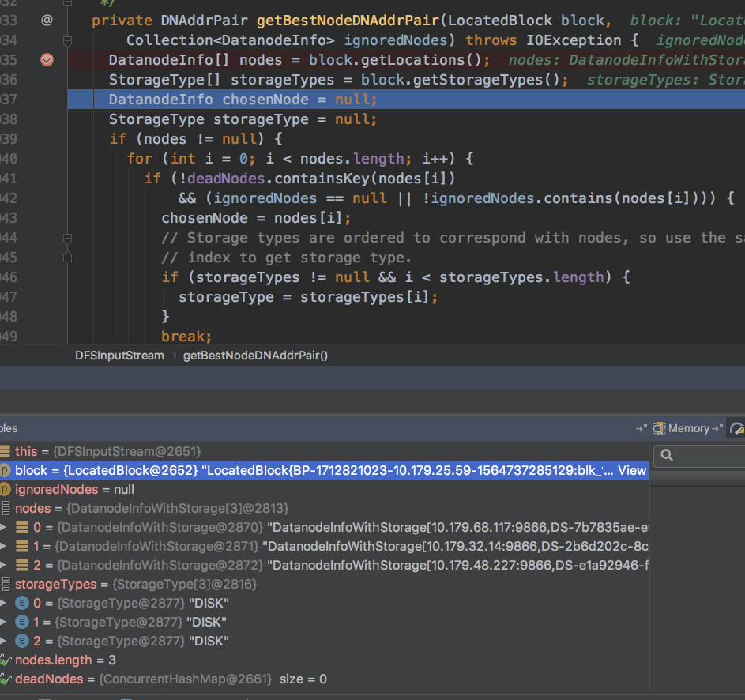Viewport: 745px width, 700px height.
Task: Select the block LocatedBlock variable row
Action: [x=325, y=470]
